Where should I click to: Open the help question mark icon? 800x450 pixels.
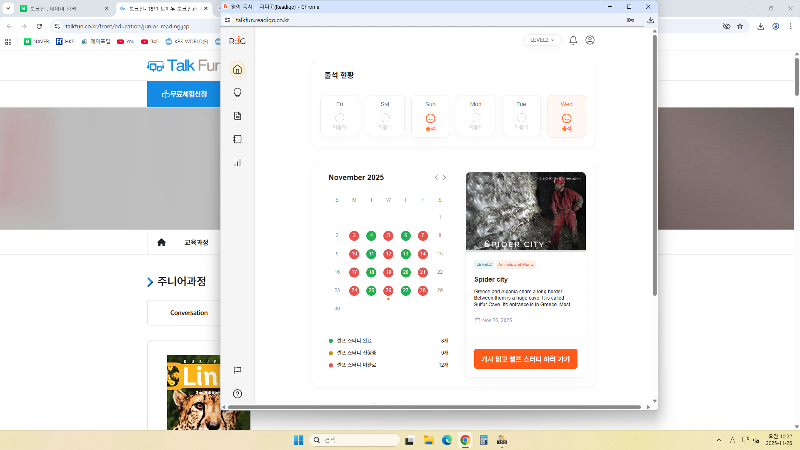[x=237, y=393]
